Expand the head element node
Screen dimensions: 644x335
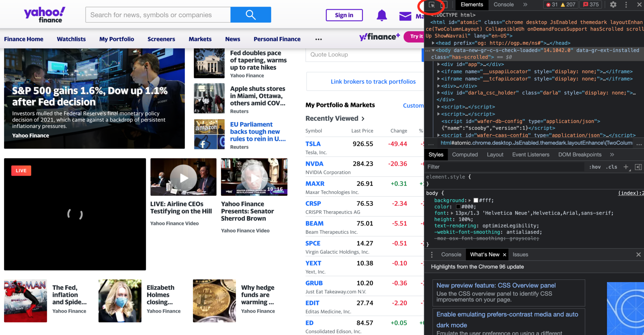click(433, 43)
